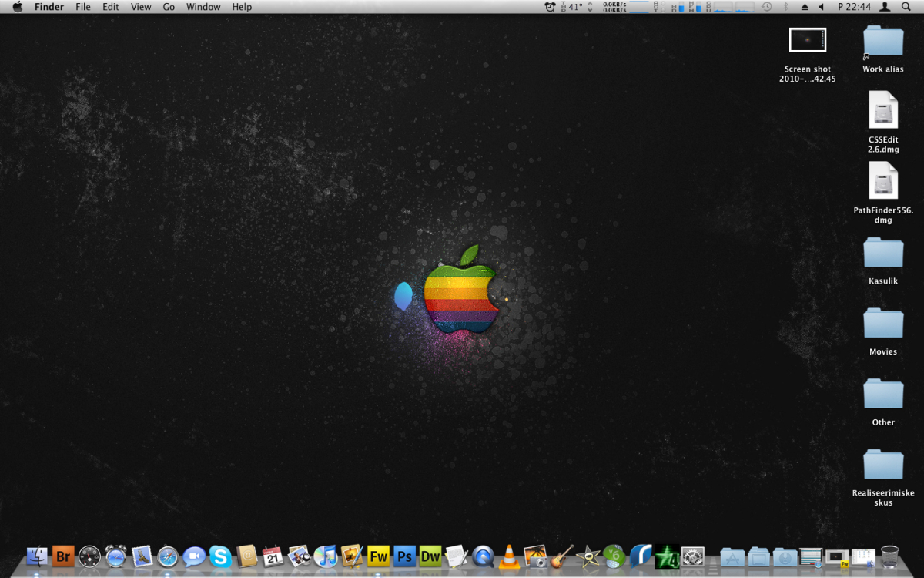The height and width of the screenshot is (578, 924).
Task: Open the Apple menu
Action: point(18,7)
